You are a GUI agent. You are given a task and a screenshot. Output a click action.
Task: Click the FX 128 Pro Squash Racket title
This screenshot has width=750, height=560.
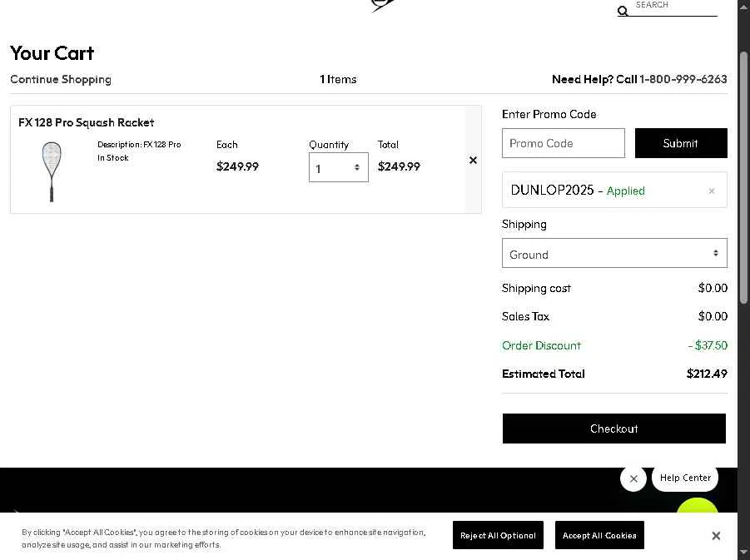[x=86, y=122]
